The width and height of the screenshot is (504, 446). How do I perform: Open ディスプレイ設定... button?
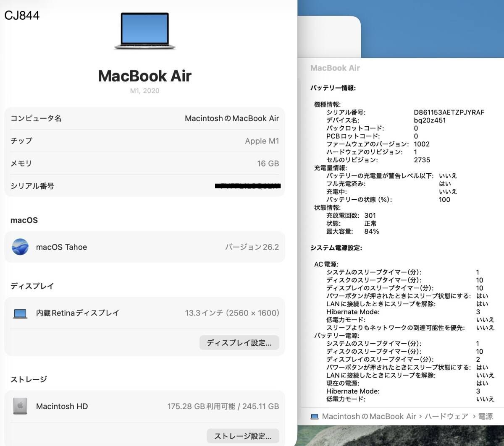pos(239,343)
